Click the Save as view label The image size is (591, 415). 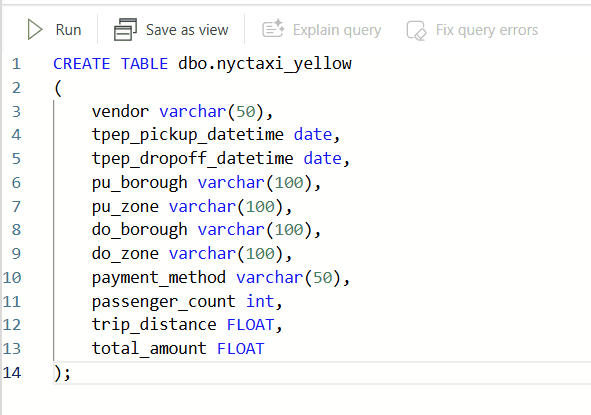187,30
